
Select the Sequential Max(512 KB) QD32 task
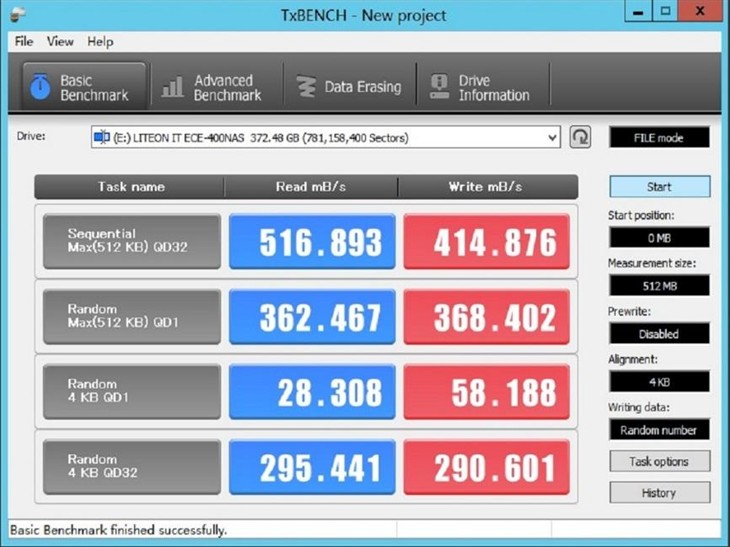click(x=132, y=241)
